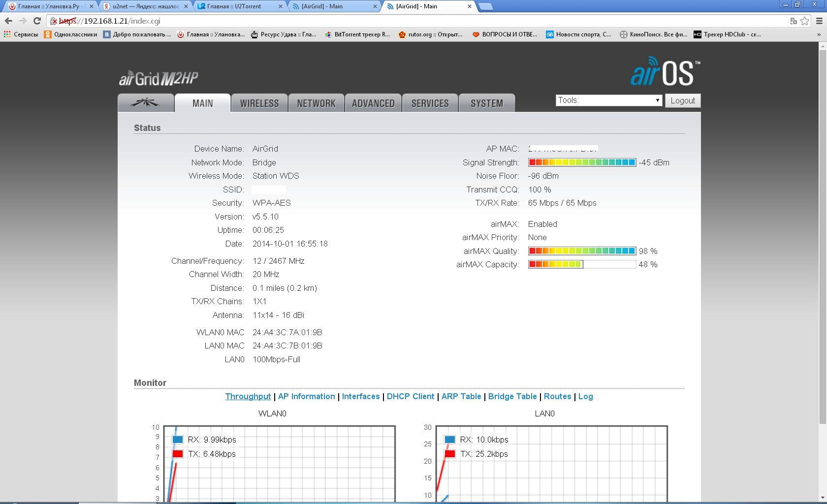Image resolution: width=827 pixels, height=504 pixels.
Task: Select the TX/RX Rate 65 Mbps value
Action: pyautogui.click(x=562, y=203)
